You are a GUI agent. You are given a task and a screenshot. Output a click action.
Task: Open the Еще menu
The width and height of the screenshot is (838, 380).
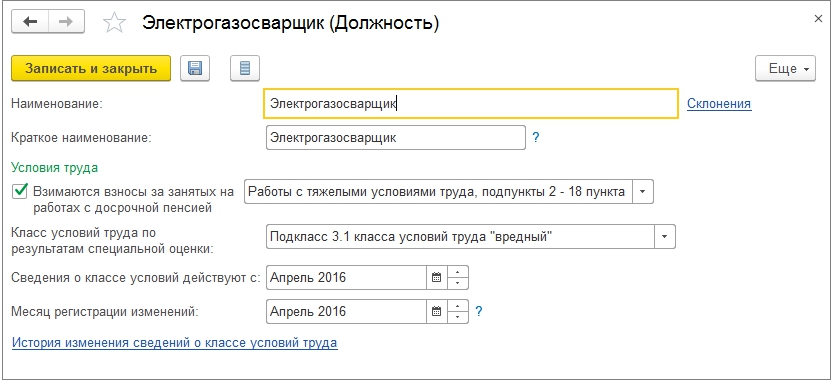point(785,68)
